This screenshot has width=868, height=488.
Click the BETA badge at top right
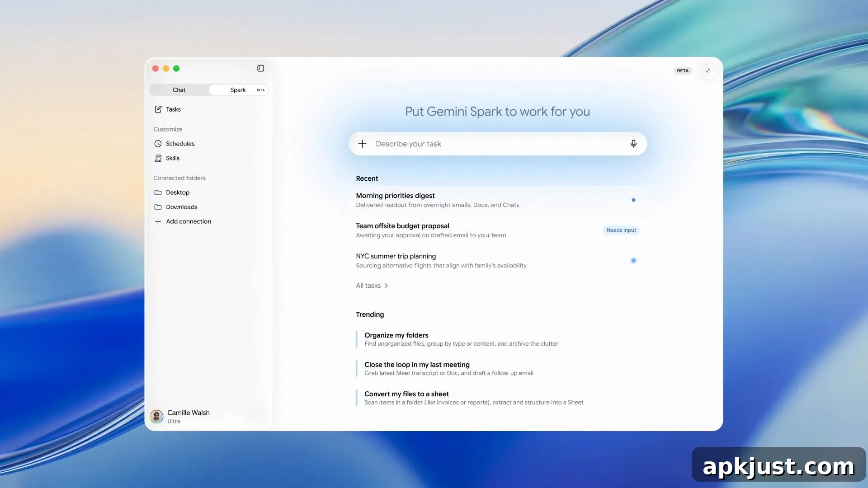click(683, 70)
